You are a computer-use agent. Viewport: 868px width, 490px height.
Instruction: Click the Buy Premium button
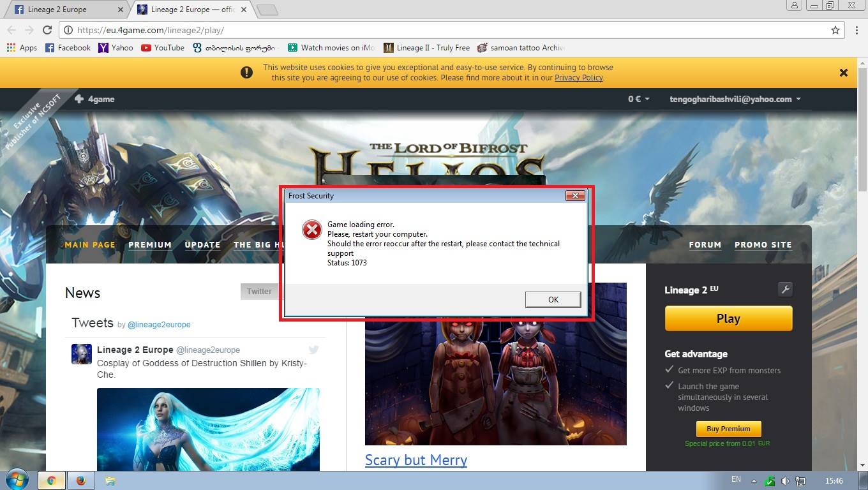coord(728,429)
